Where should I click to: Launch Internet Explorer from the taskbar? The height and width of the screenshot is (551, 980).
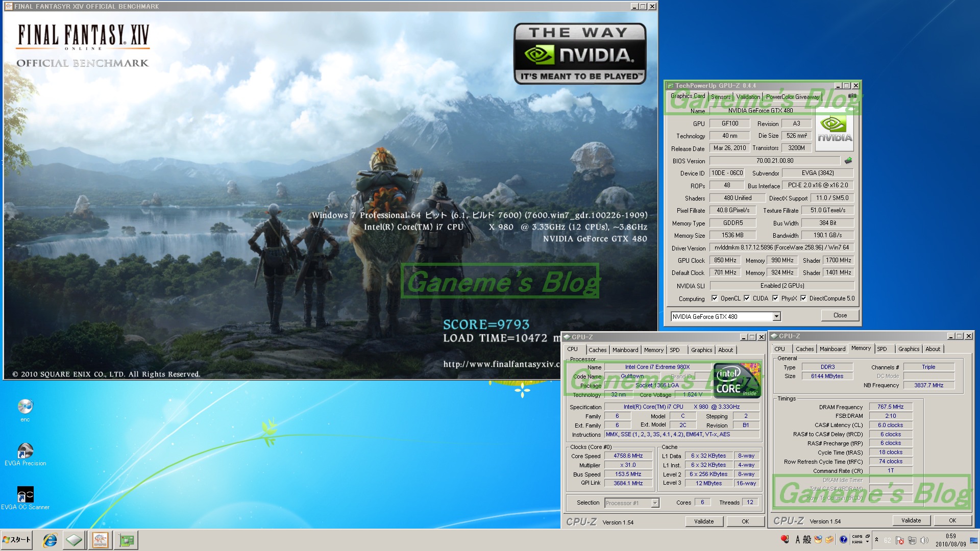click(50, 540)
